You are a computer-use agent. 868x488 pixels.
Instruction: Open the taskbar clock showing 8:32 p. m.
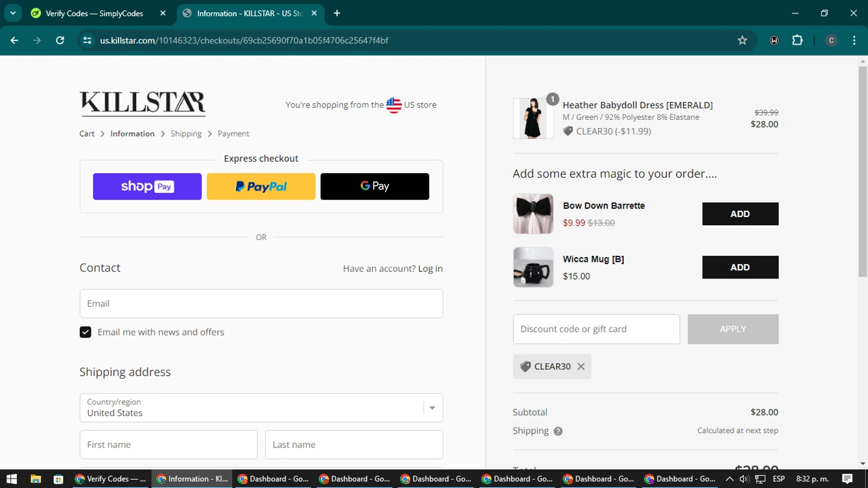pyautogui.click(x=812, y=479)
